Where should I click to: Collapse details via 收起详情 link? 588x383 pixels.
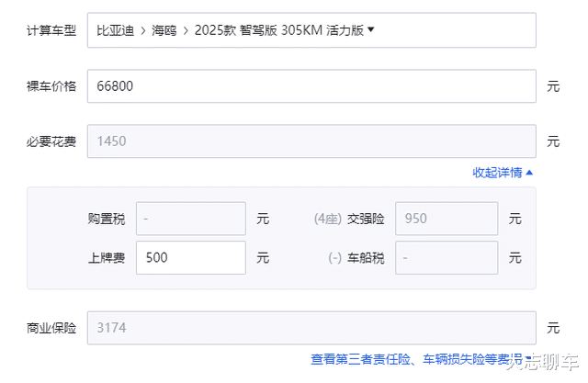497,172
